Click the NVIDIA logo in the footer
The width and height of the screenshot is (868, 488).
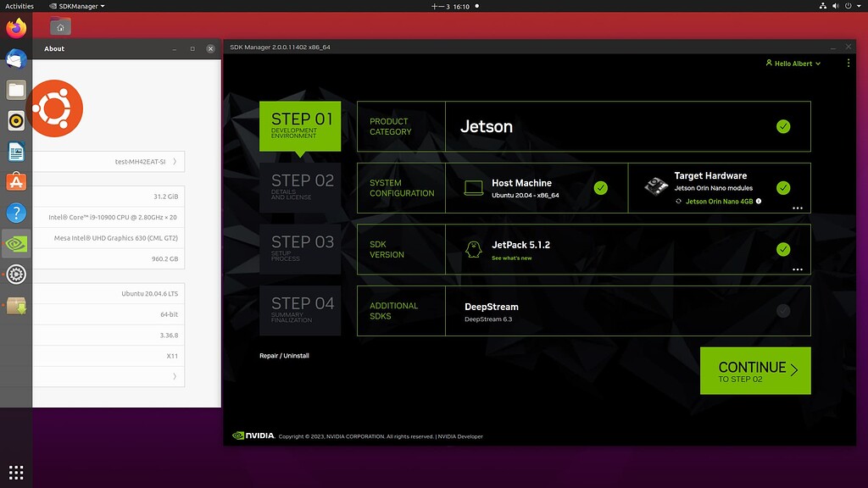251,435
